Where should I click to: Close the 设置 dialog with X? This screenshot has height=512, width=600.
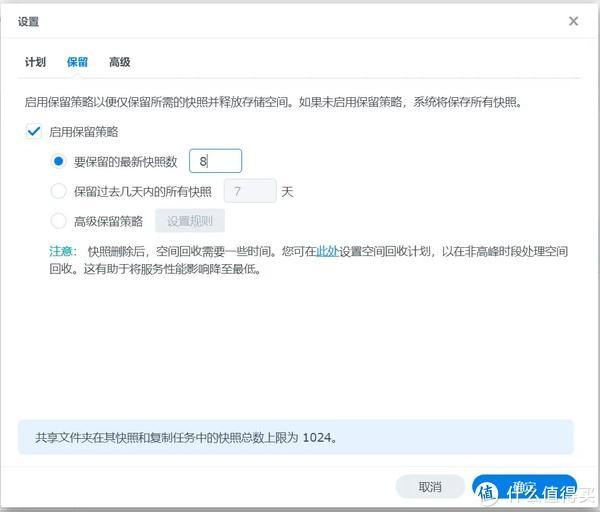coord(573,21)
